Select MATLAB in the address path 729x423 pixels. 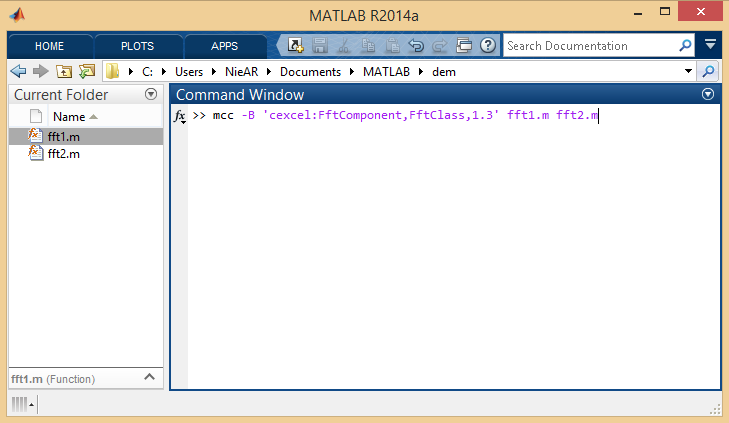386,72
